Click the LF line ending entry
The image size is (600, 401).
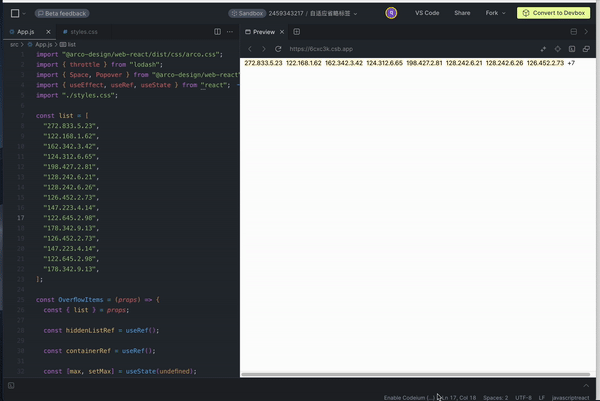coord(541,398)
